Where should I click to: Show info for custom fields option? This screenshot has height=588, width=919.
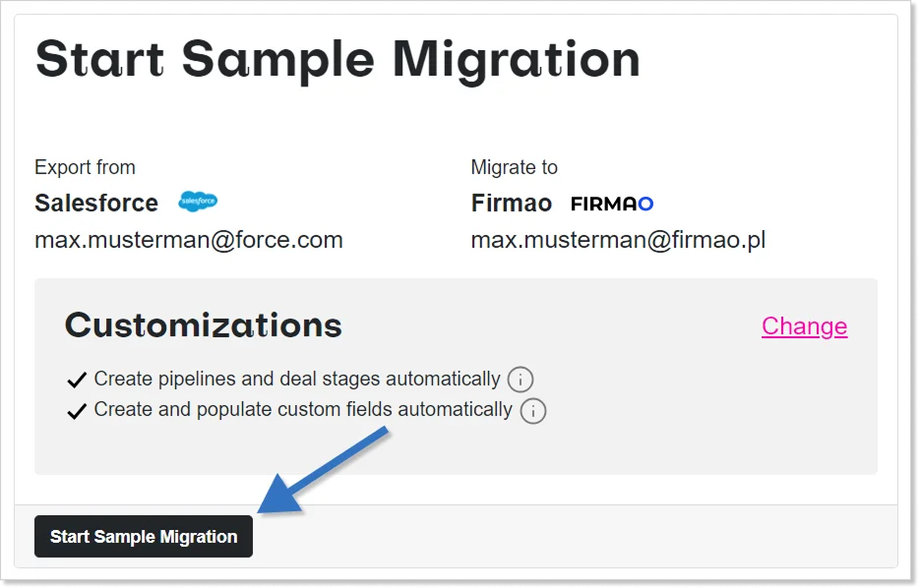(532, 411)
